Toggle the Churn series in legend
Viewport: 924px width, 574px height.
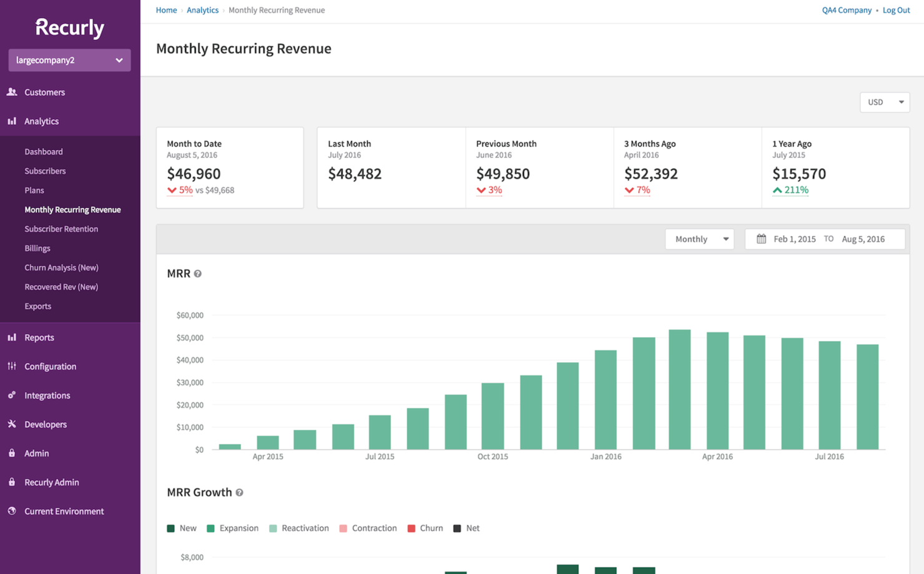click(425, 528)
